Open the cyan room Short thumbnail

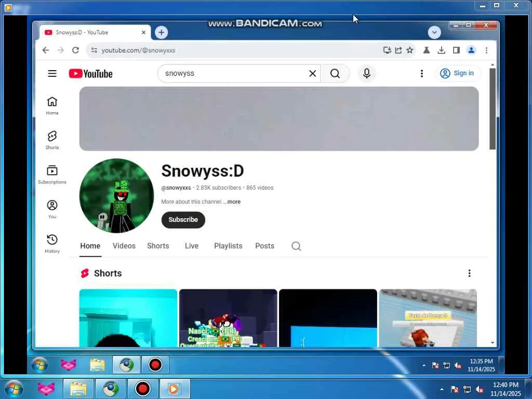point(128,318)
